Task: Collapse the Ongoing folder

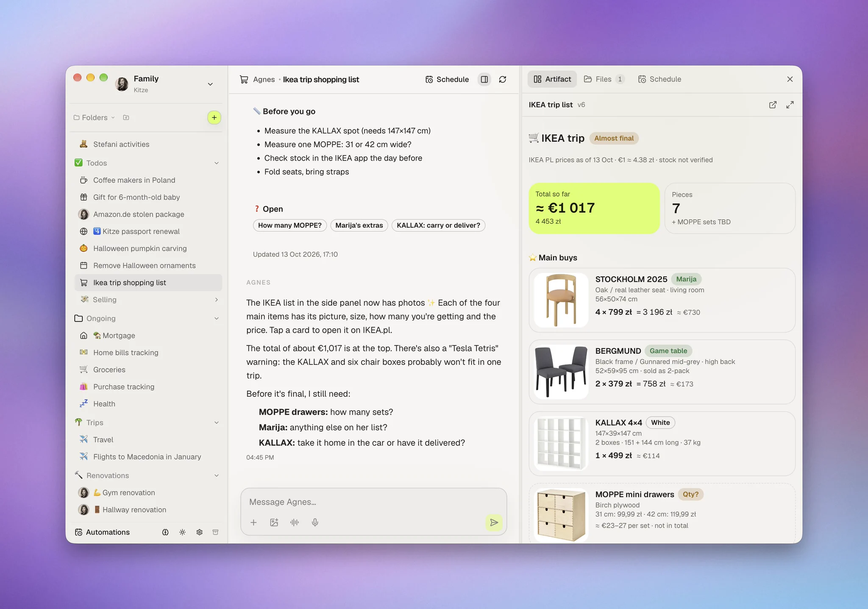Action: [217, 318]
